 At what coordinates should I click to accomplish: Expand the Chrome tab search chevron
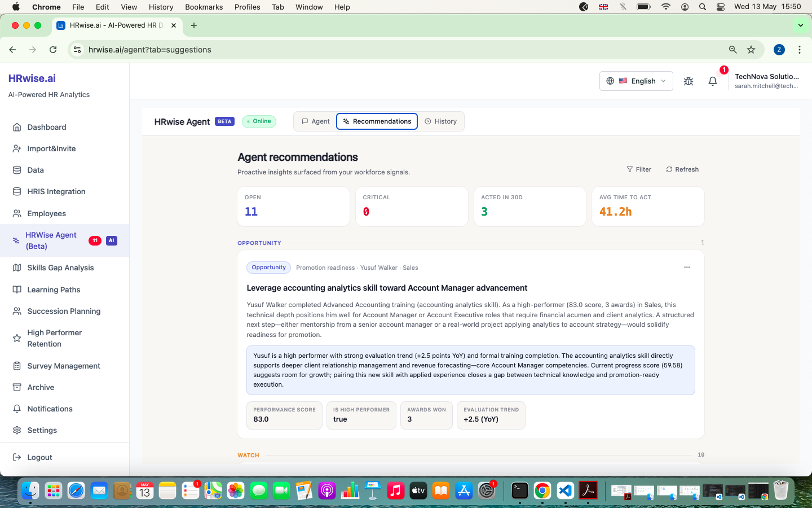point(800,25)
